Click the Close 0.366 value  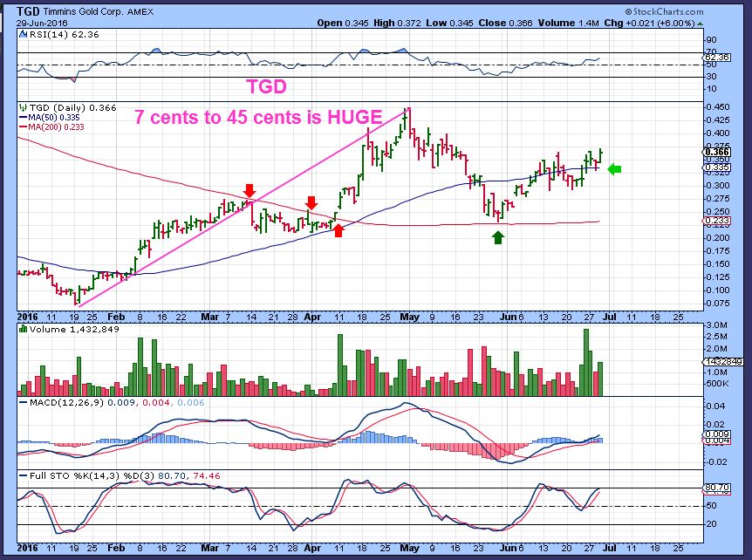tap(505, 23)
